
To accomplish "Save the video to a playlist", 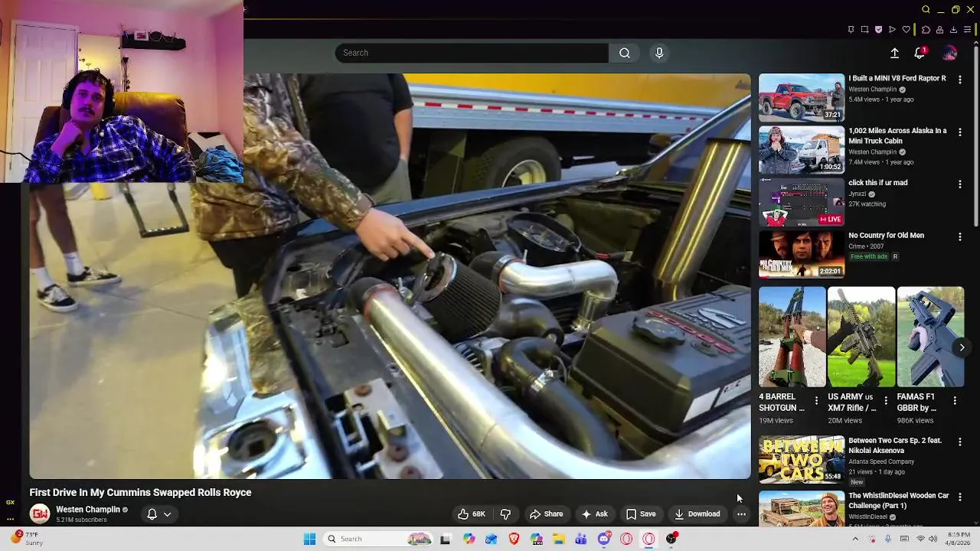I will [x=641, y=514].
